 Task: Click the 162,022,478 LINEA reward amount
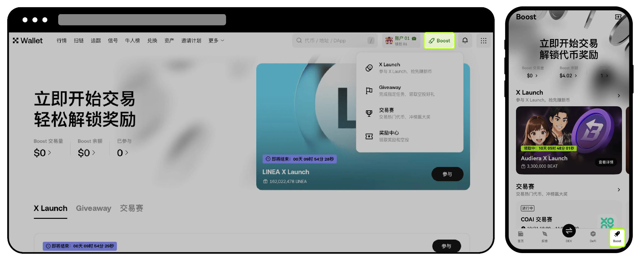coord(288,181)
